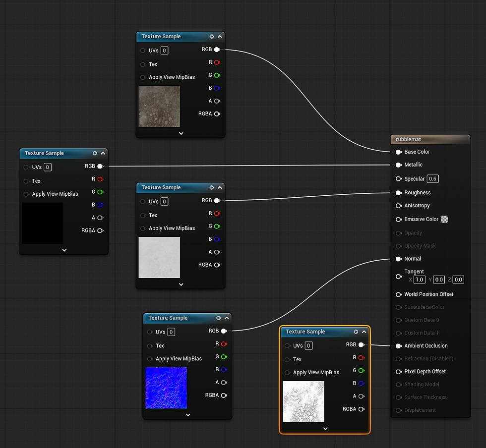Click the RGB output pin on the brown rubble Texture Sample
The height and width of the screenshot is (448, 486).
(217, 50)
